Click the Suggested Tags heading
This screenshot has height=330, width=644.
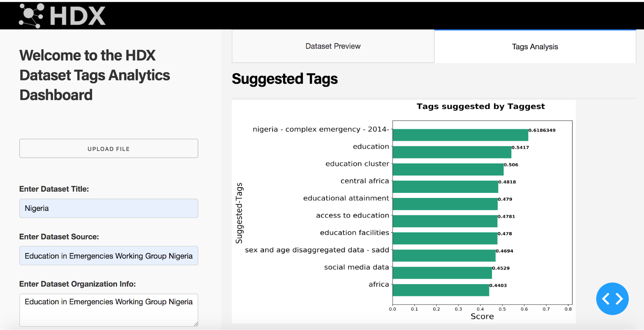tap(284, 79)
